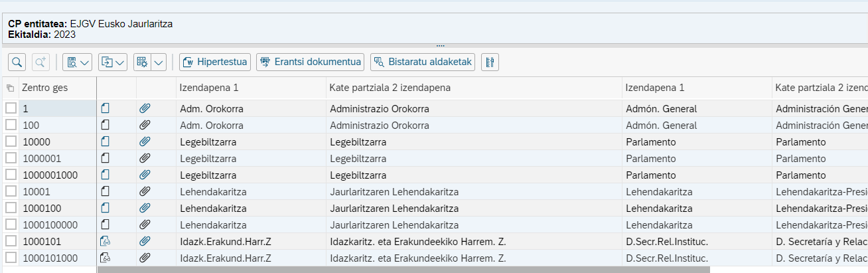Click the dotted splitter handle below the header
The height and width of the screenshot is (273, 868).
click(440, 46)
